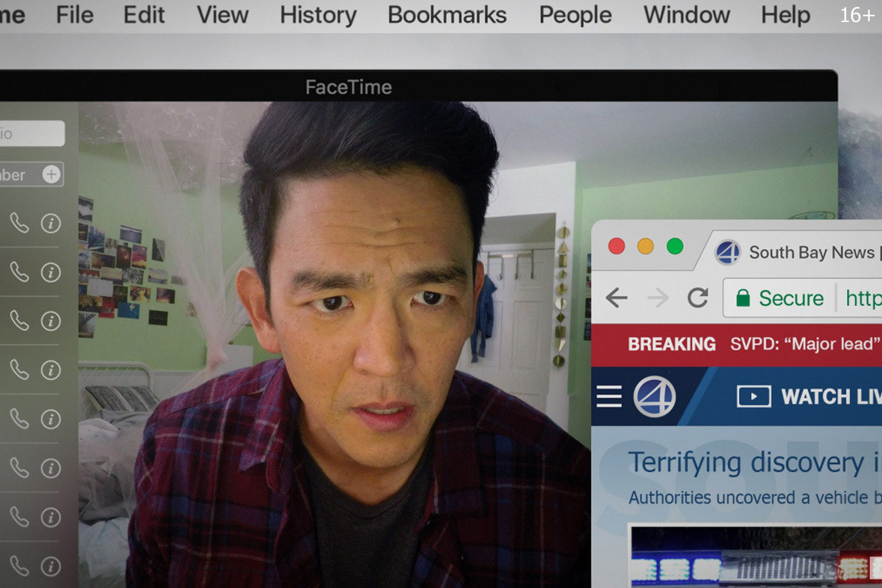882x588 pixels.
Task: Click the browser back arrow
Action: (x=616, y=298)
